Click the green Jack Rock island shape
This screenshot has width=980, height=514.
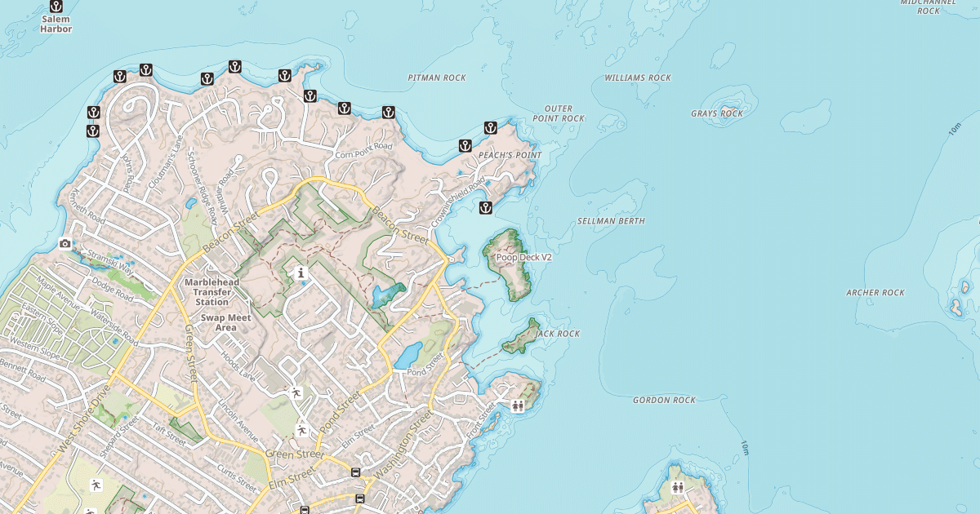pos(520,337)
